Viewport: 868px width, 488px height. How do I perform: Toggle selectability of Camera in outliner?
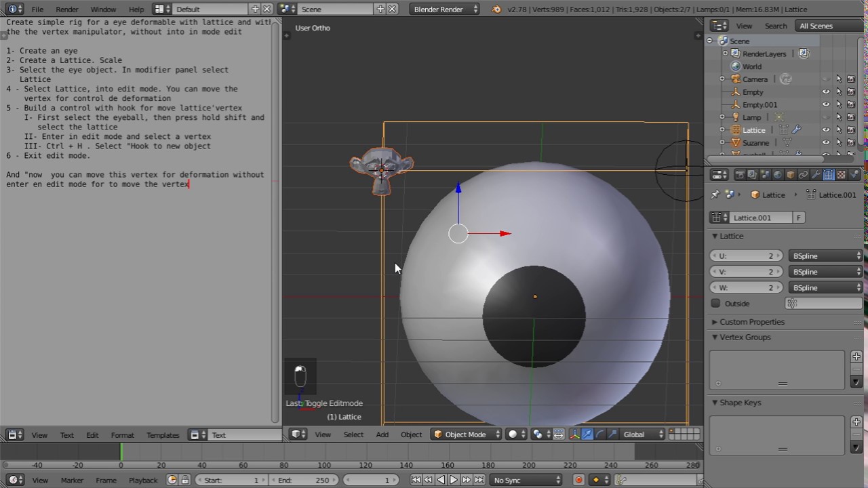click(x=839, y=79)
